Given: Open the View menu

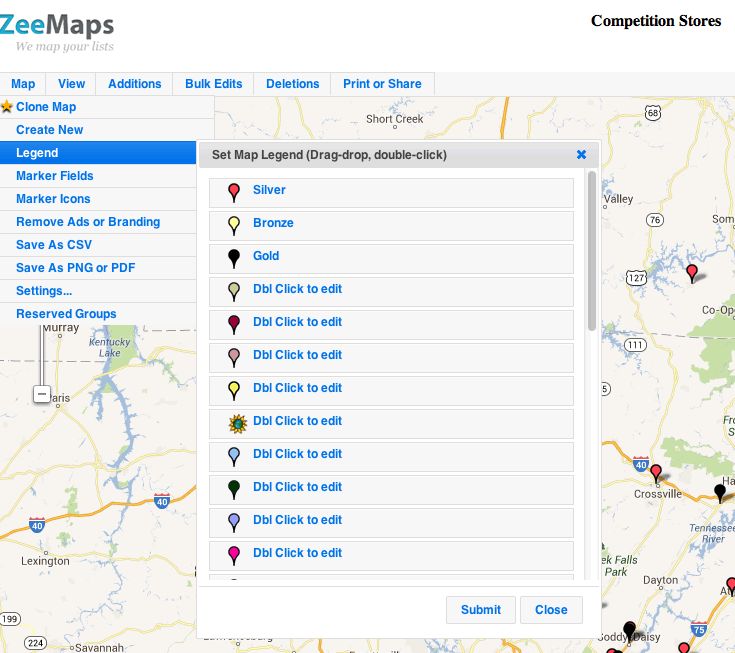Looking at the screenshot, I should coord(71,84).
